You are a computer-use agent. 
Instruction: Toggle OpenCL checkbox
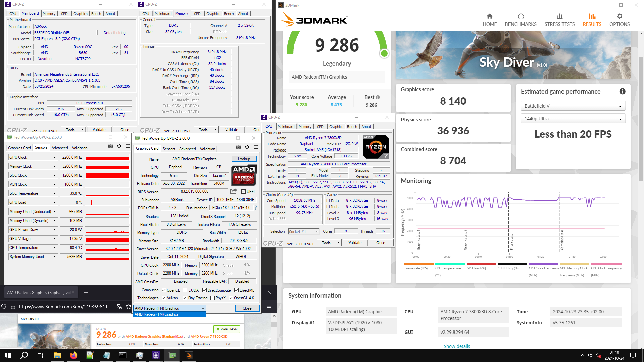[x=164, y=290]
